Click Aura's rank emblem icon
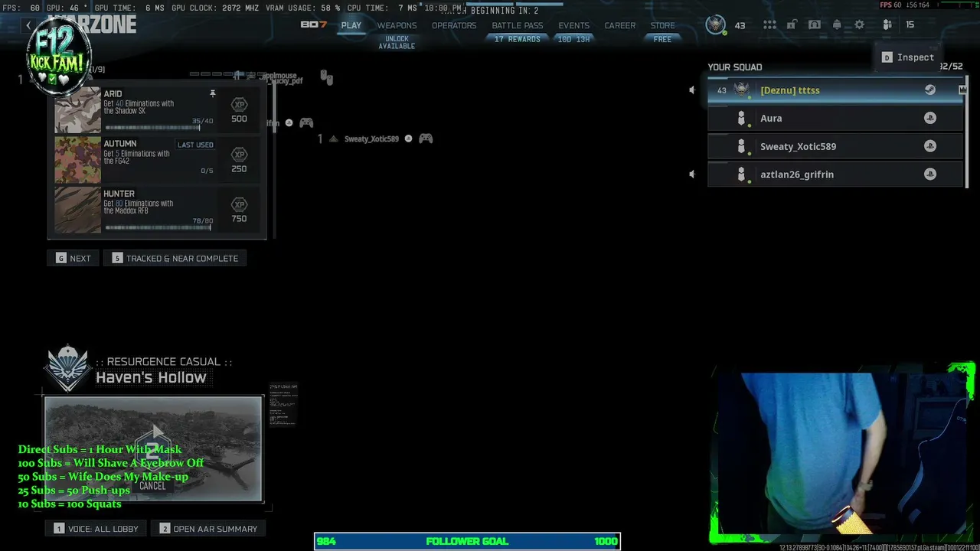This screenshot has width=980, height=551. [740, 118]
